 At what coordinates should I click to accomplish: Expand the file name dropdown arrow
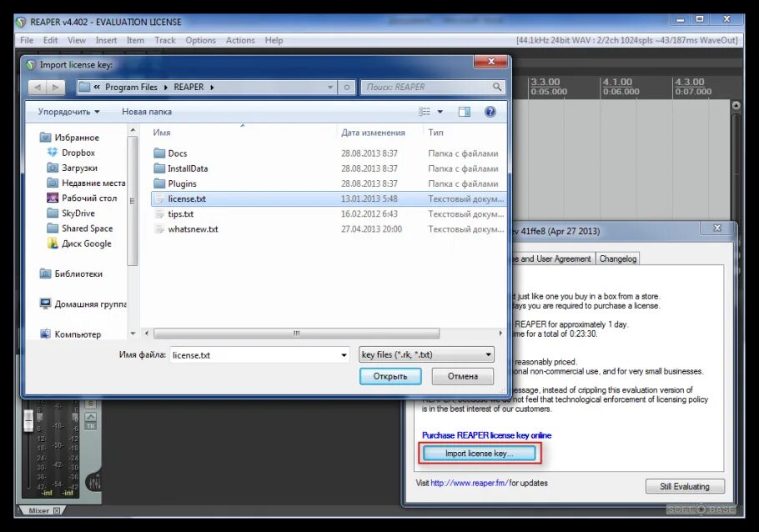point(344,355)
